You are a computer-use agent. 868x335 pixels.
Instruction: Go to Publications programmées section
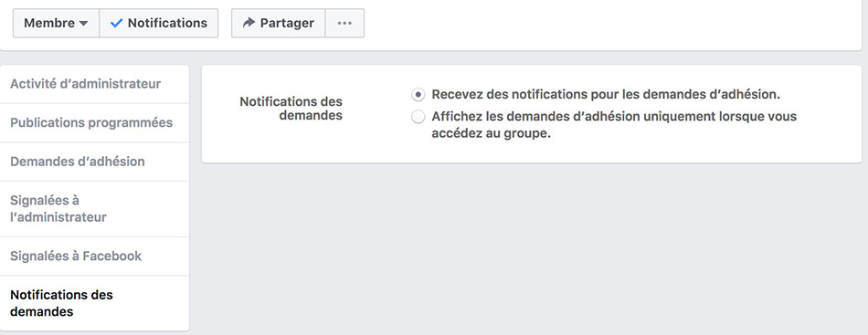click(95, 122)
